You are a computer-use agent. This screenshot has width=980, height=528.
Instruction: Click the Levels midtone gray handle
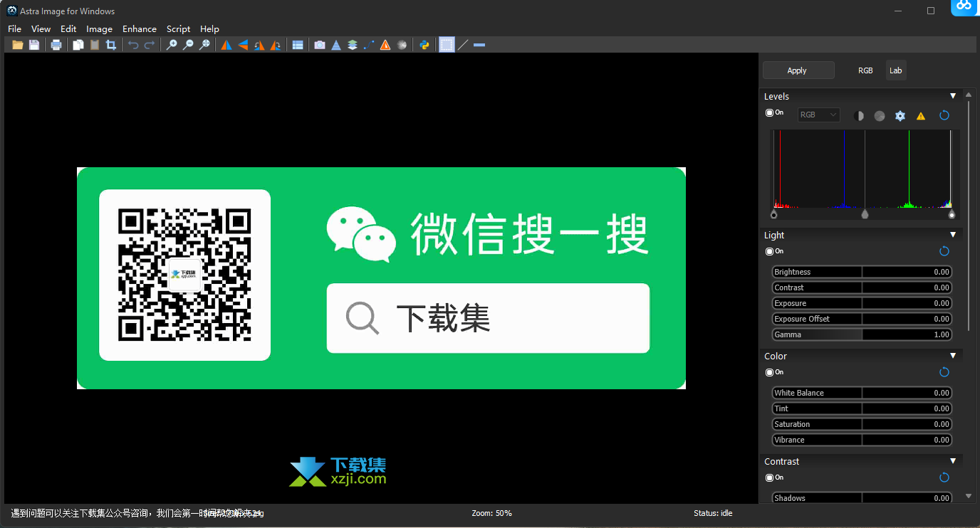click(865, 213)
